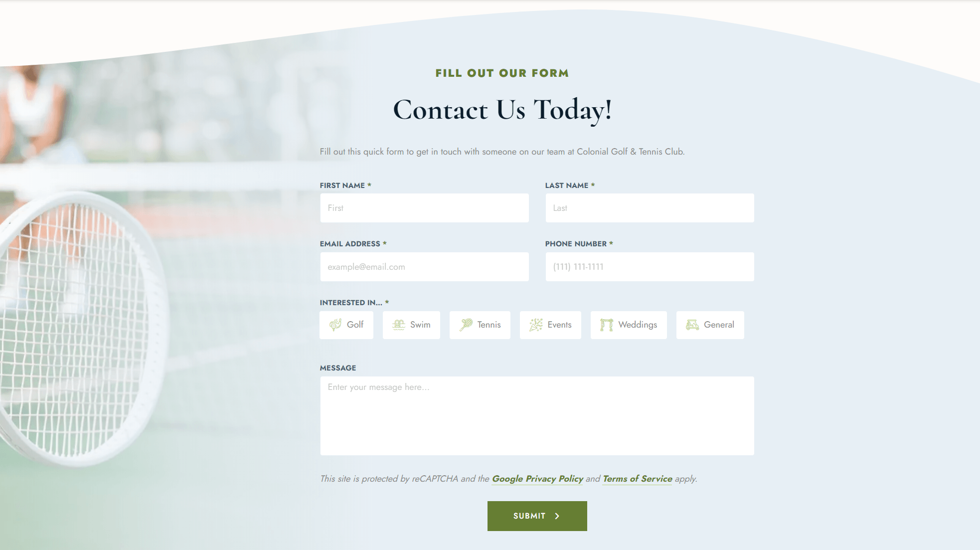
Task: Click the SUBMIT button
Action: tap(537, 516)
